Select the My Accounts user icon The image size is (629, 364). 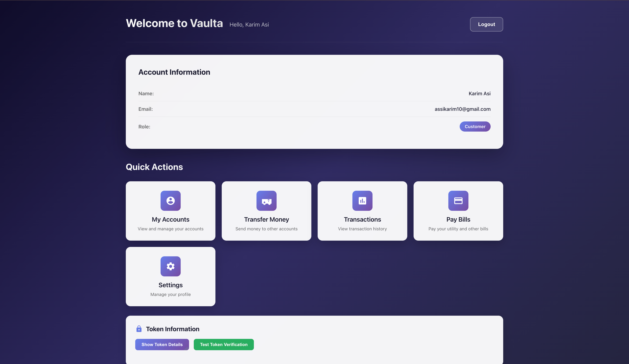pyautogui.click(x=171, y=201)
